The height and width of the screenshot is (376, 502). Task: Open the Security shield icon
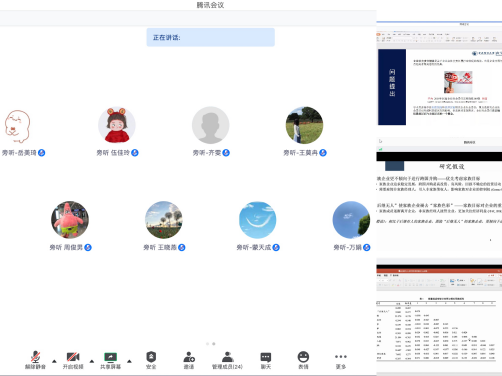(151, 357)
